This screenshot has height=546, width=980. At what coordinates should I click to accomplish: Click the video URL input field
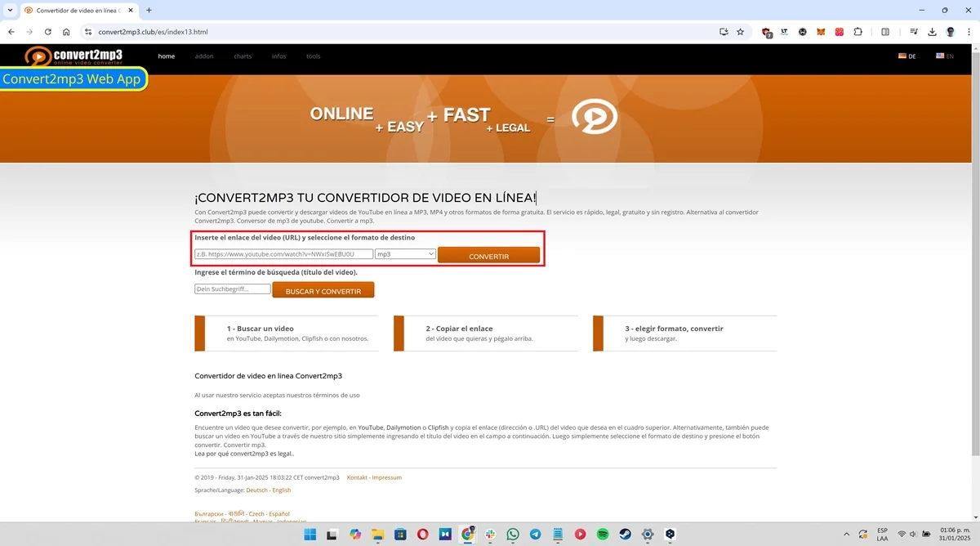pos(284,253)
